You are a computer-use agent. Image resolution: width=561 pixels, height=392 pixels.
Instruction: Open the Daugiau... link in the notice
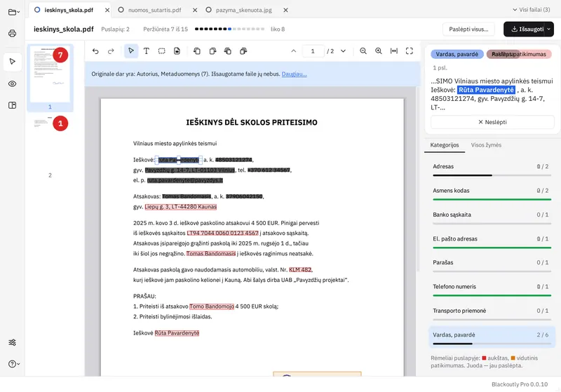point(294,74)
